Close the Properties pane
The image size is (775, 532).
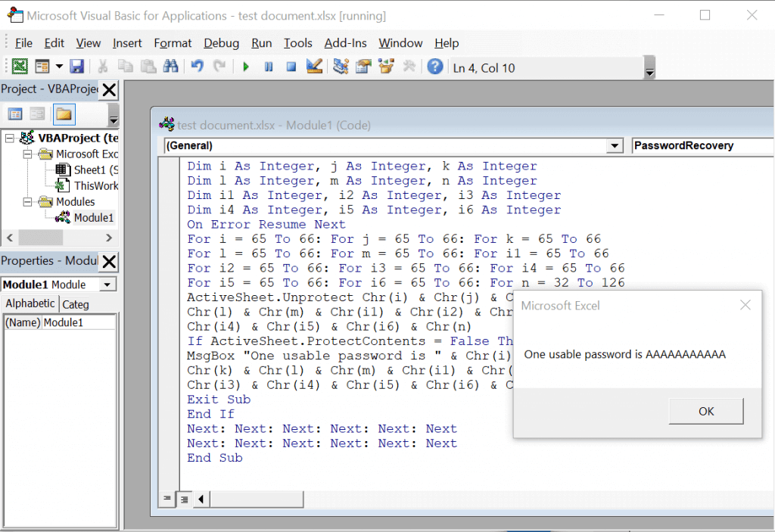click(109, 261)
